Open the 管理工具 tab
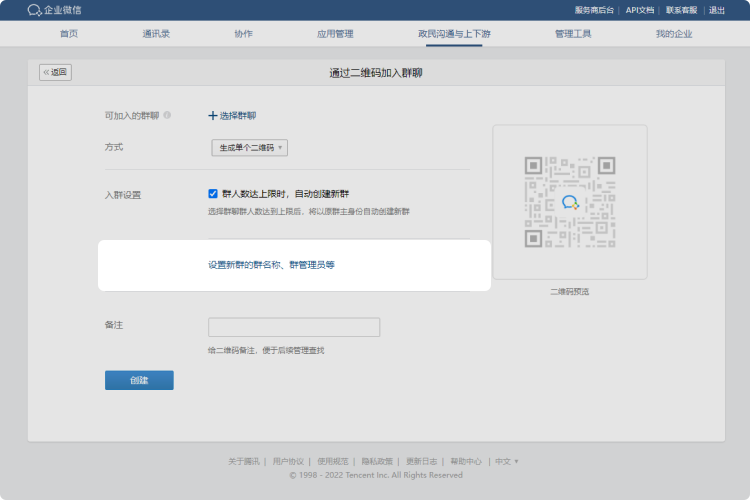 573,33
